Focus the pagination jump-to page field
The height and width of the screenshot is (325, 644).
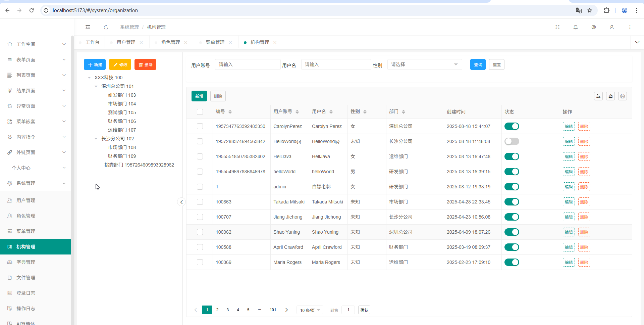coord(348,310)
